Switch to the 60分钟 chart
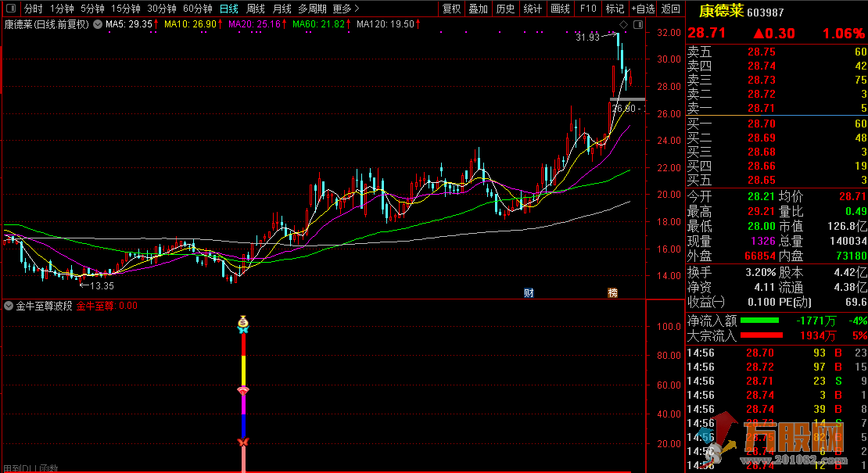Image resolution: width=868 pixels, height=473 pixels. point(198,9)
